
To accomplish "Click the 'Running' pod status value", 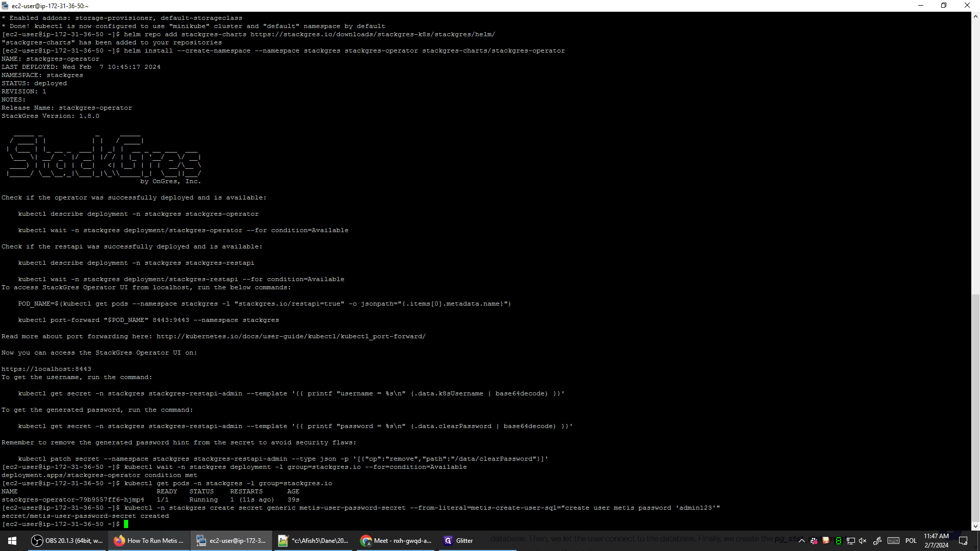I will pos(204,500).
